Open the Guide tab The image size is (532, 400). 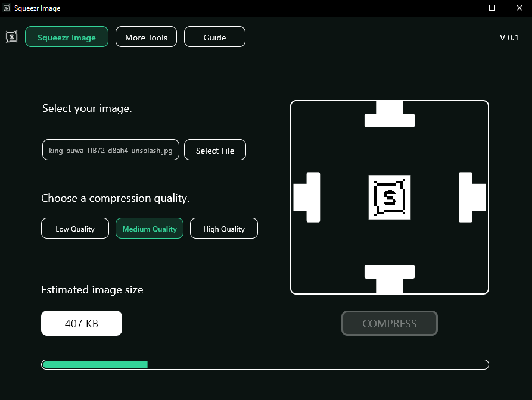[x=215, y=37]
